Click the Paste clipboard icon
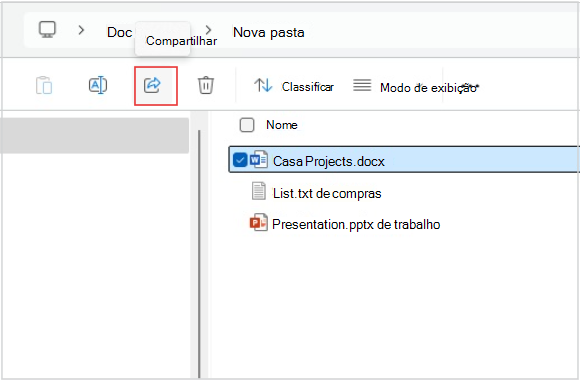Viewport: 580px width, 380px height. (x=44, y=85)
